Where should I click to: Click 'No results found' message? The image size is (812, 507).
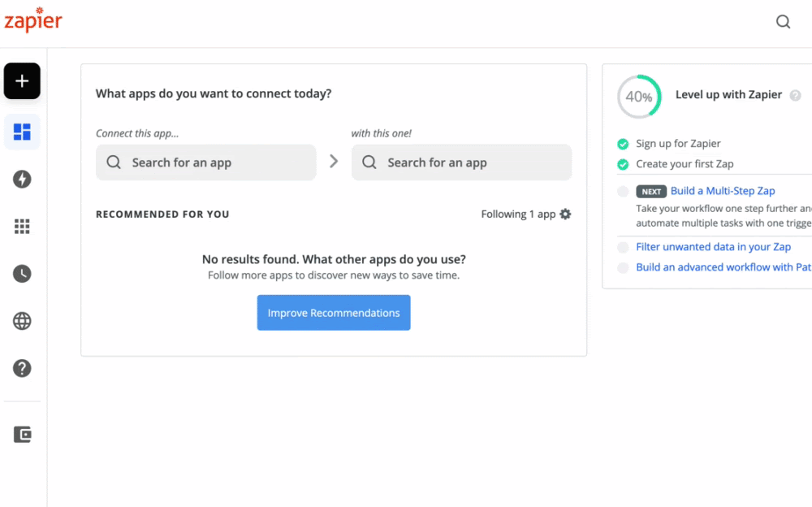tap(334, 258)
